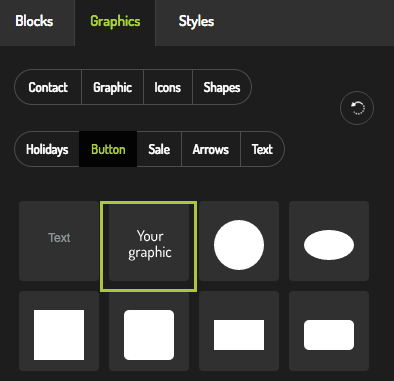Select the white circle shape

coord(239,245)
